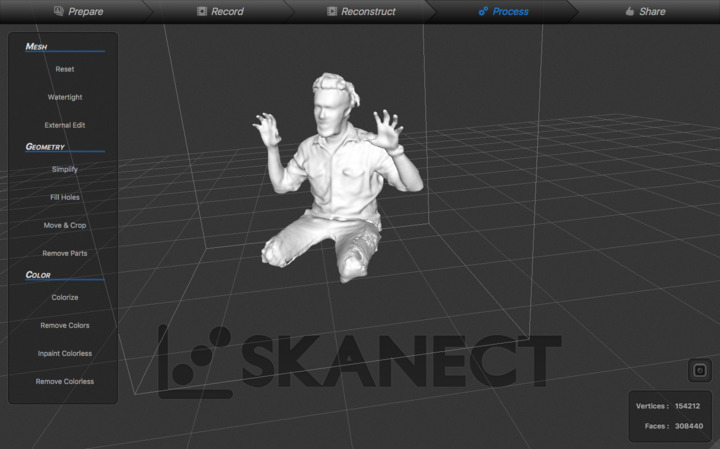
Task: Click the Mesh section header
Action: pos(36,47)
